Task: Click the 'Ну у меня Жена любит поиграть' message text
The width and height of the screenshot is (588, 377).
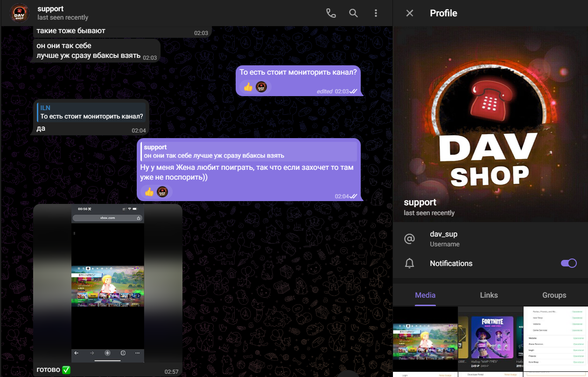Action: pos(247,172)
